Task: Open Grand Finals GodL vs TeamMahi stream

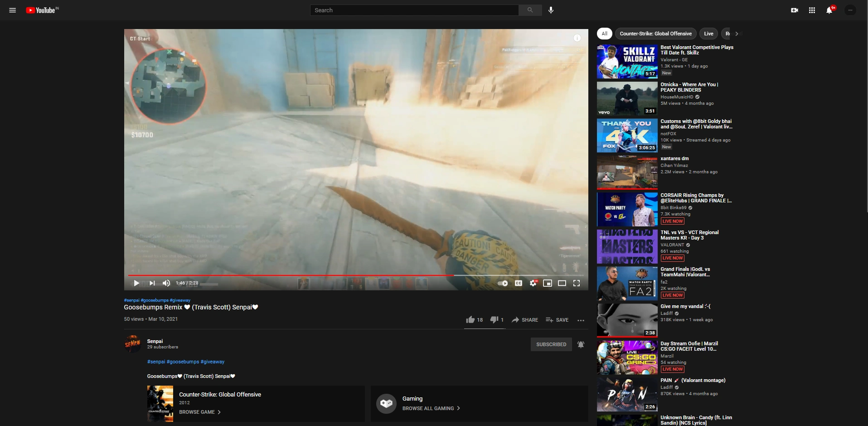Action: coord(685,272)
